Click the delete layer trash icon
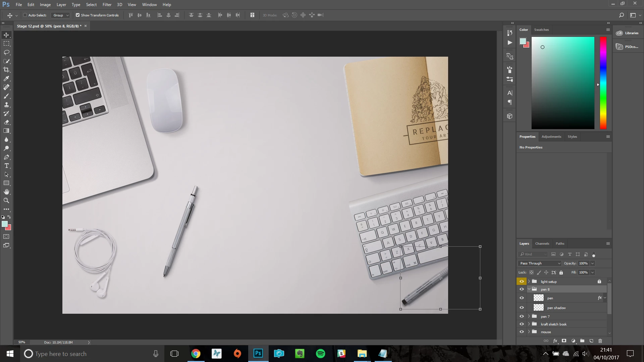 [600, 341]
